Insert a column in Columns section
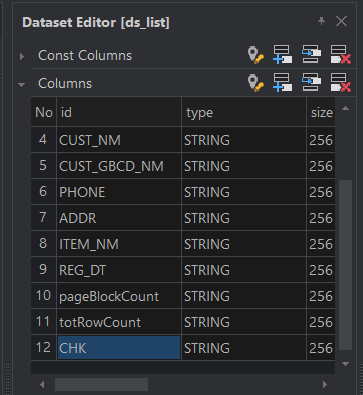 tap(311, 82)
